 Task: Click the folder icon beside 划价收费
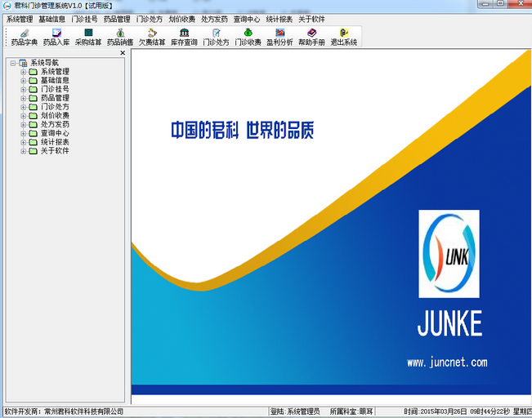(33, 116)
